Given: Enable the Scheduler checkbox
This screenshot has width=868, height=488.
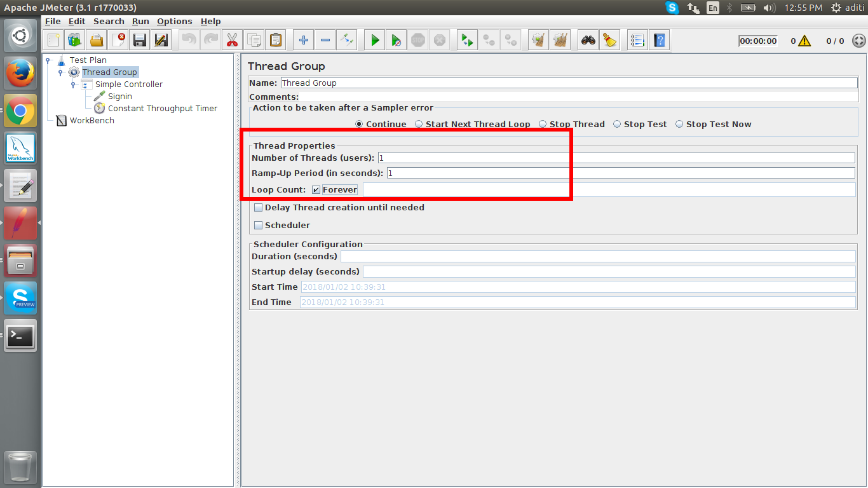Looking at the screenshot, I should point(259,226).
